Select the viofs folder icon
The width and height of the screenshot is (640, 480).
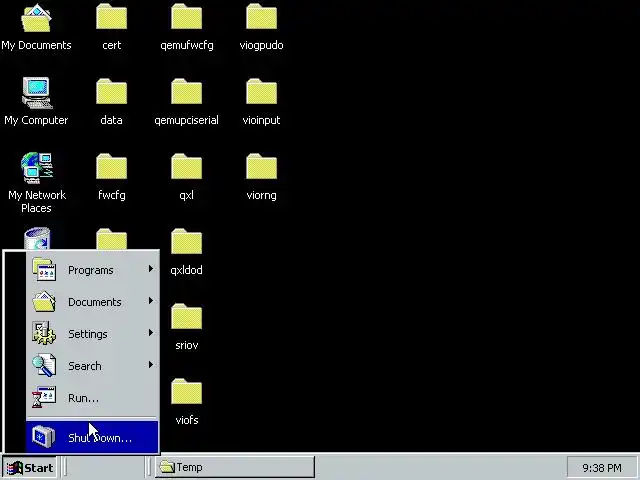tap(187, 392)
